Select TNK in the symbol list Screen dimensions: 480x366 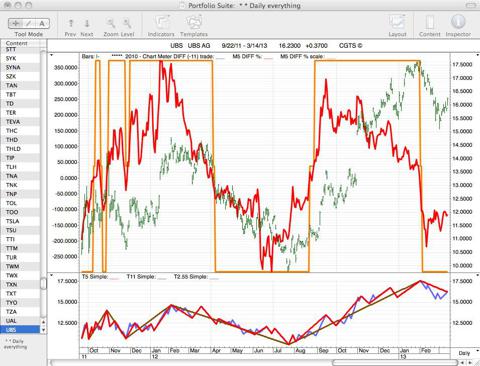click(x=20, y=185)
